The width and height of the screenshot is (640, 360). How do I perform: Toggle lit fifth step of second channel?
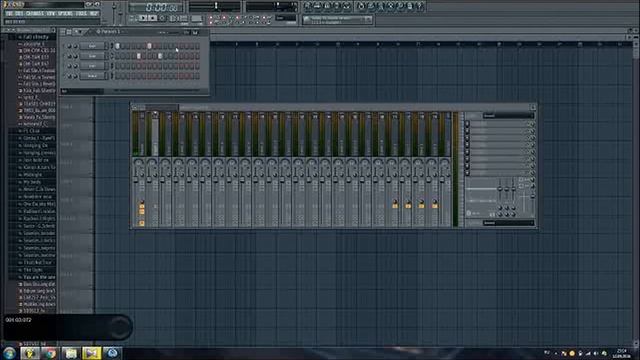pos(139,56)
